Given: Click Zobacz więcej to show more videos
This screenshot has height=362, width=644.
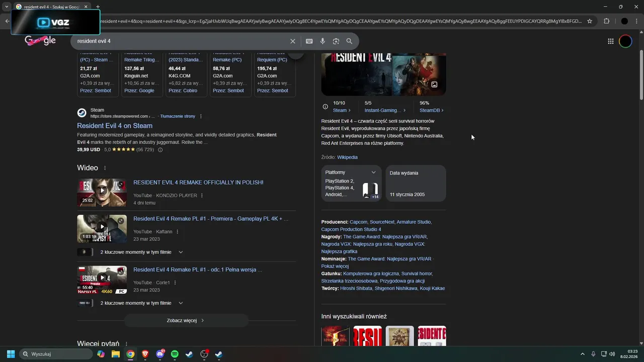Looking at the screenshot, I should 186,320.
